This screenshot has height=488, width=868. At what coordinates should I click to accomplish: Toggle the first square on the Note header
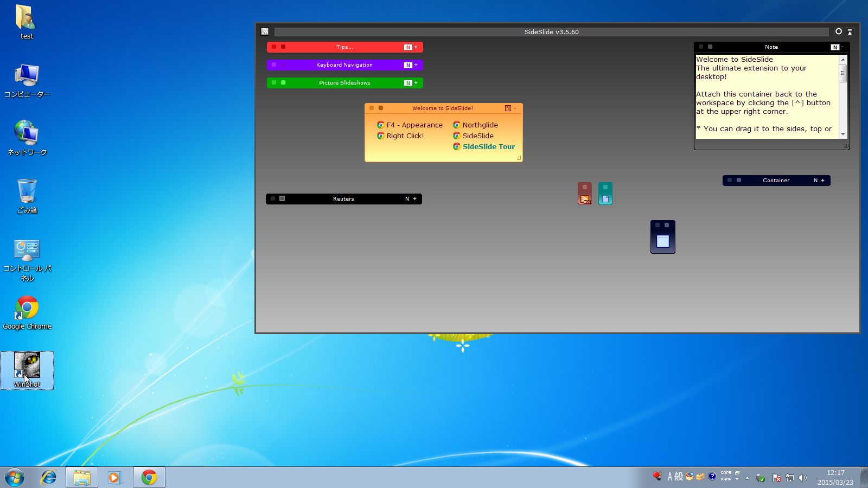click(x=701, y=47)
